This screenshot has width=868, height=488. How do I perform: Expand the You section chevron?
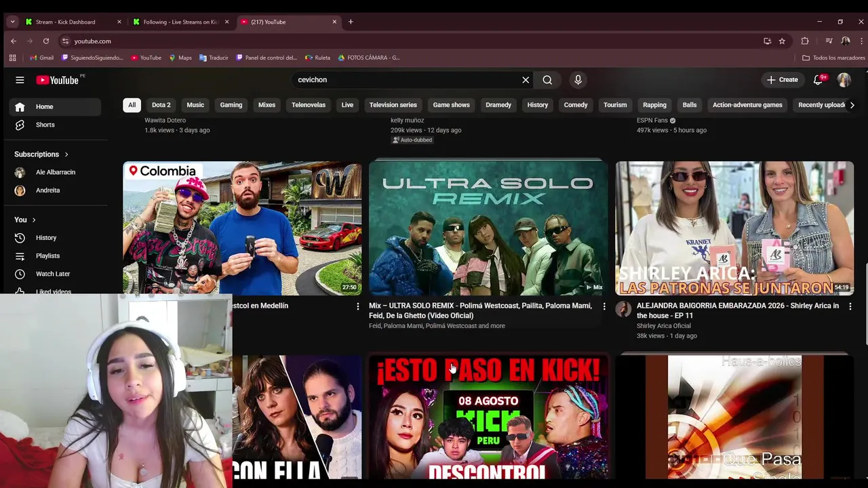(33, 220)
